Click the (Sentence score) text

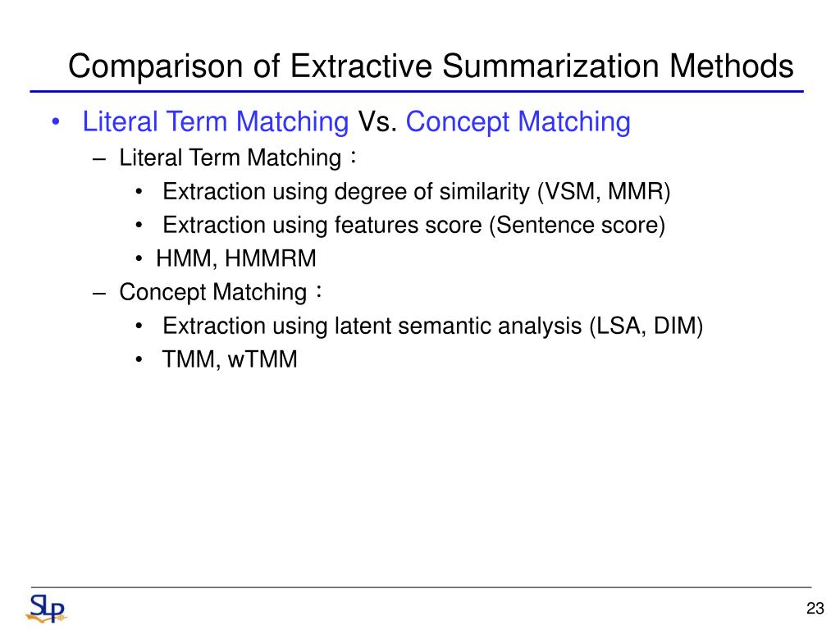click(577, 225)
